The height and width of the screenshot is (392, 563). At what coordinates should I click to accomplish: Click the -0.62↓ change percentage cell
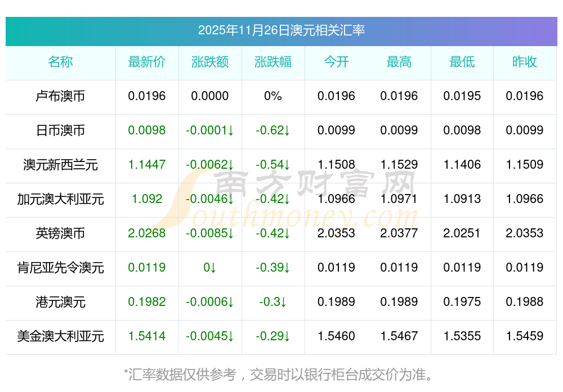coord(273,130)
